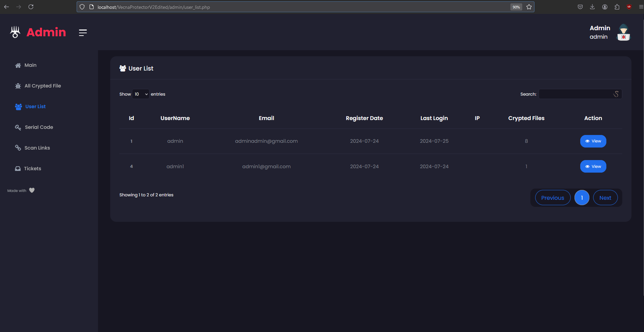Sort table by Last Login column
Image resolution: width=644 pixels, height=332 pixels.
click(x=434, y=118)
